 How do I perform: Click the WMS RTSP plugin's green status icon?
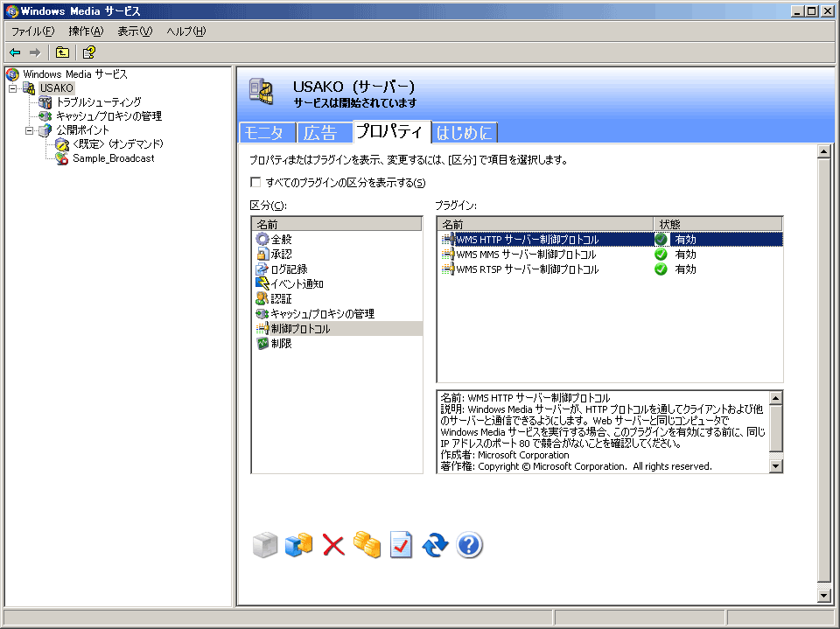pyautogui.click(x=661, y=269)
